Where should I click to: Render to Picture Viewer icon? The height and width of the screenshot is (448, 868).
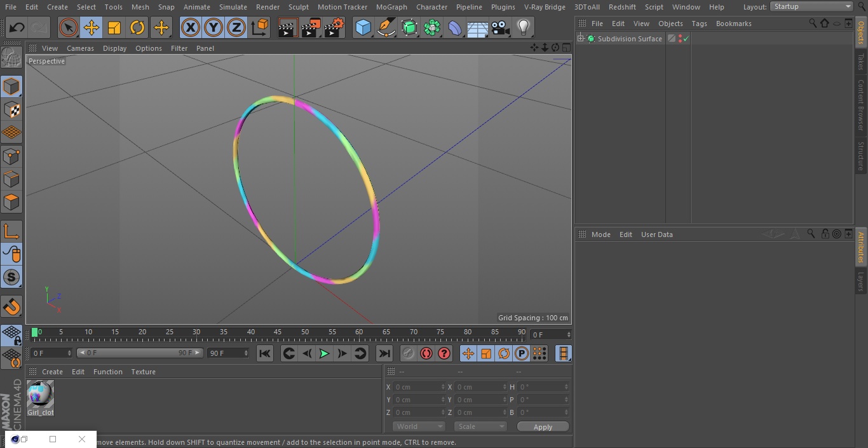(x=311, y=28)
